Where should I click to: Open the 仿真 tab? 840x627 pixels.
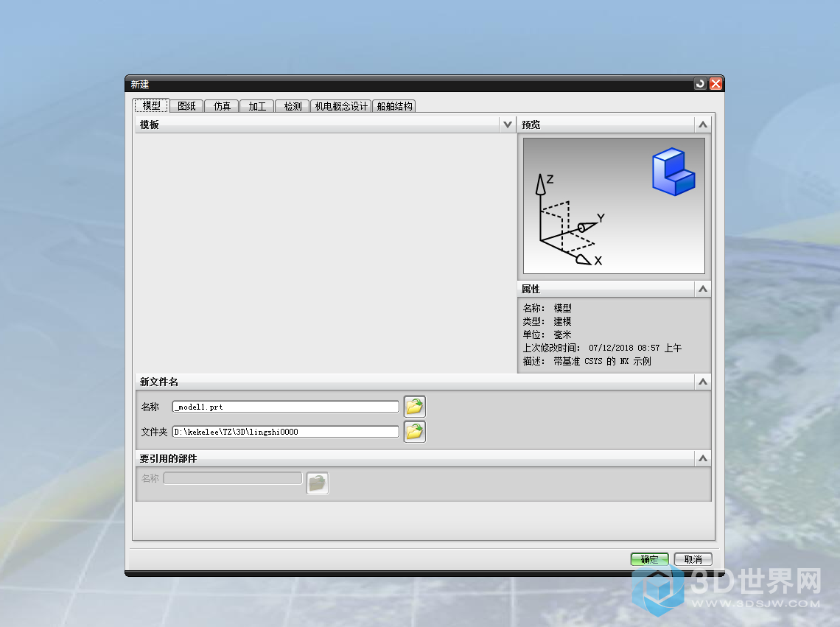(x=222, y=106)
